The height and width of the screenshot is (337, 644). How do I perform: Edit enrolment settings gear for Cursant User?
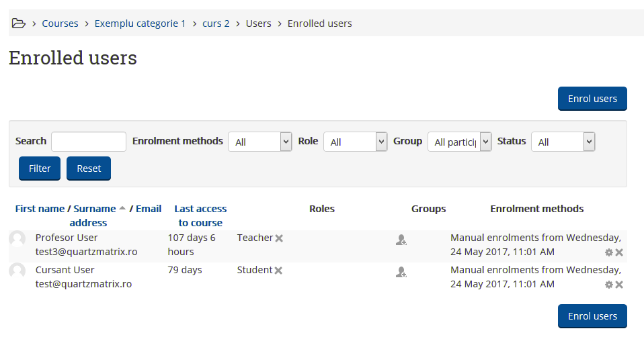point(608,285)
